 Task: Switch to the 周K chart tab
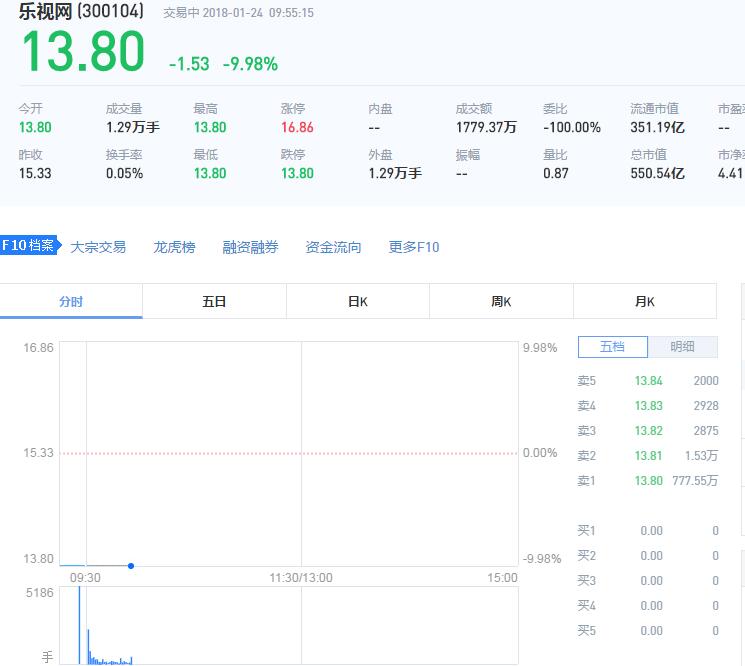click(x=501, y=301)
